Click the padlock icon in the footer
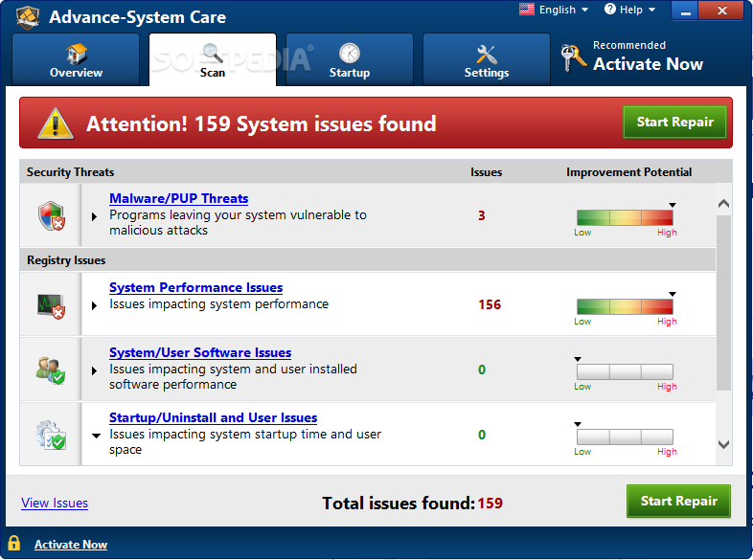This screenshot has width=753, height=560. (14, 543)
